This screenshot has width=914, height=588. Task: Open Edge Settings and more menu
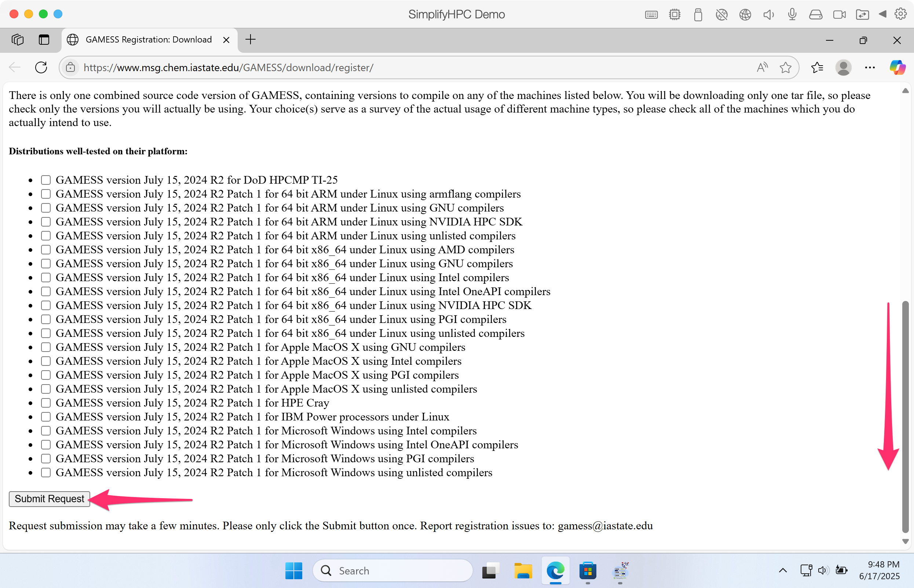coord(870,67)
